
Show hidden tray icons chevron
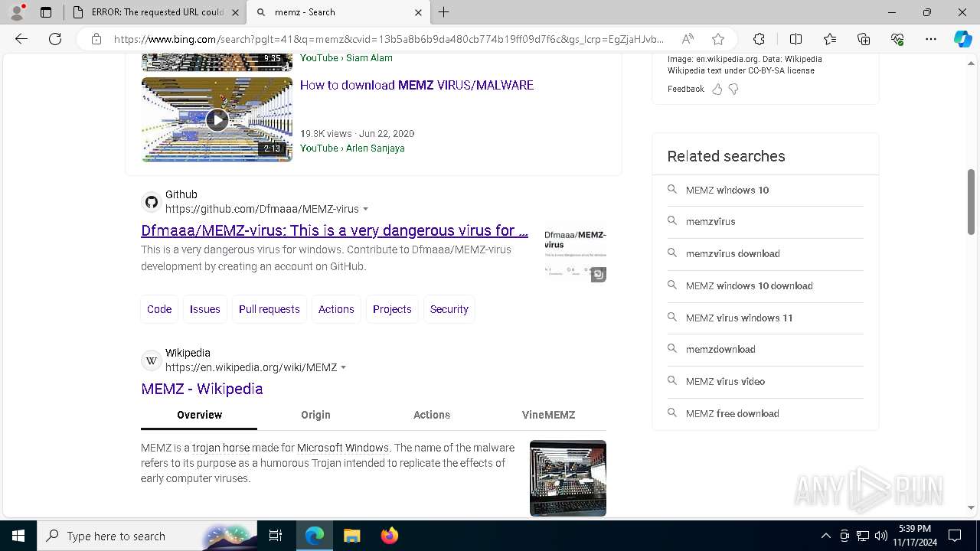(x=825, y=536)
